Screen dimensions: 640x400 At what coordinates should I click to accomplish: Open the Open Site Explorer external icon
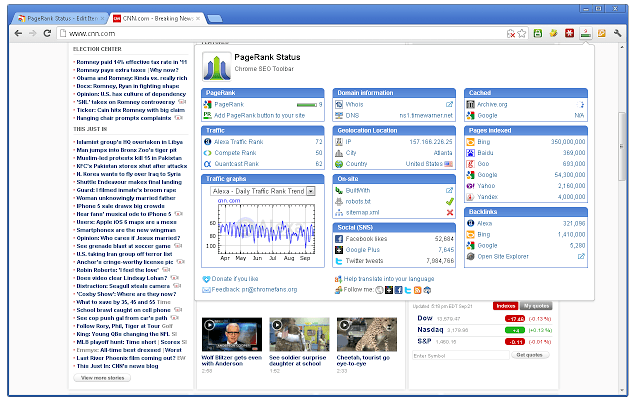(581, 257)
